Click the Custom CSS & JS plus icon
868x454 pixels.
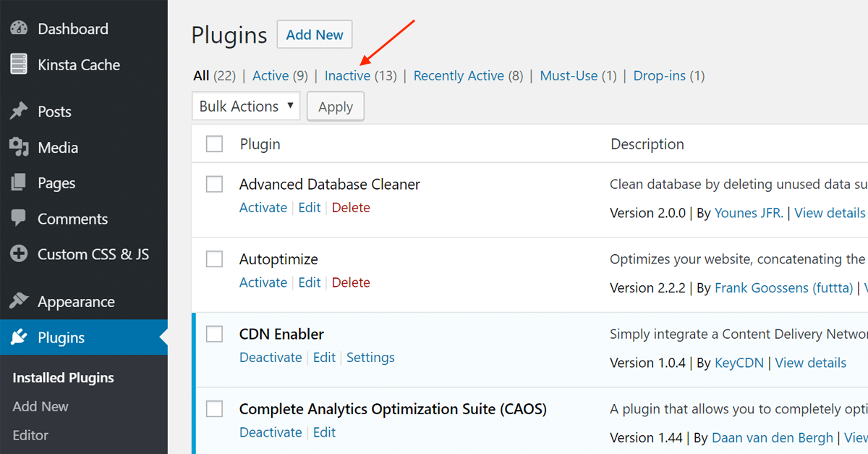tap(19, 254)
